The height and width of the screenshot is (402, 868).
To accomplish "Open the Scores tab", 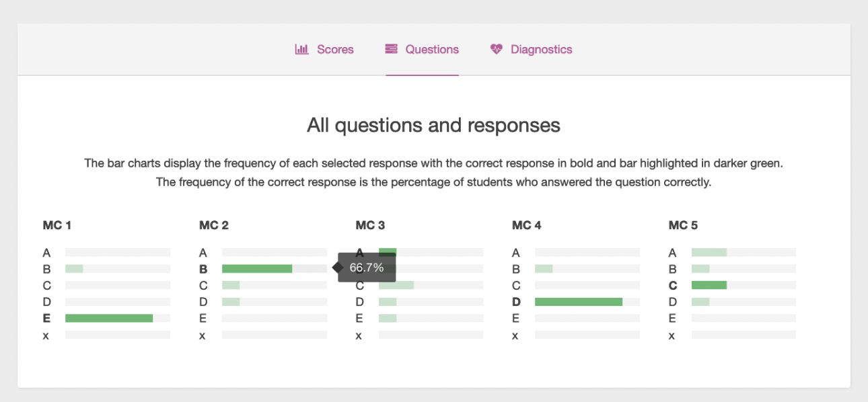I will click(334, 49).
